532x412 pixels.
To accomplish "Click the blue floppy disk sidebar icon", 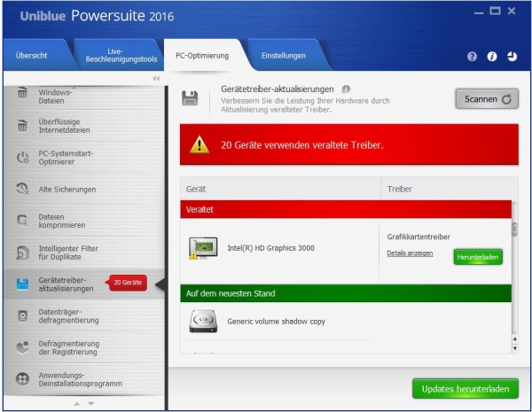I will pyautogui.click(x=22, y=284).
